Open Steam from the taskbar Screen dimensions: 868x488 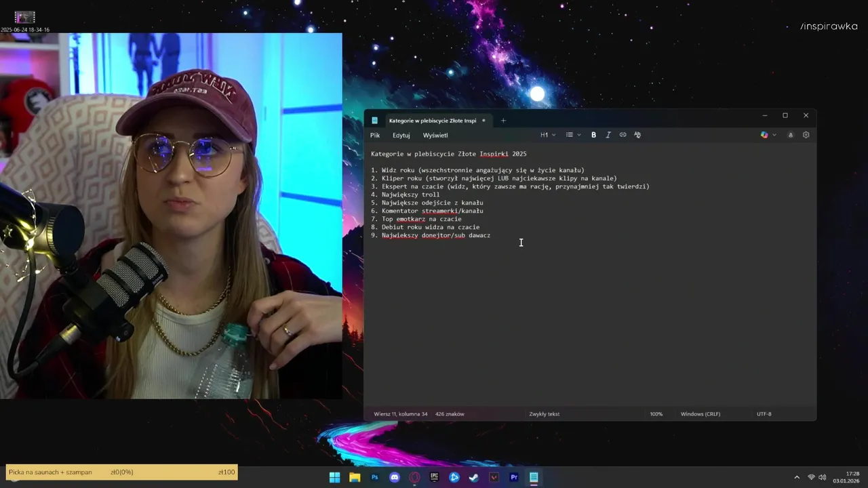pos(474,477)
